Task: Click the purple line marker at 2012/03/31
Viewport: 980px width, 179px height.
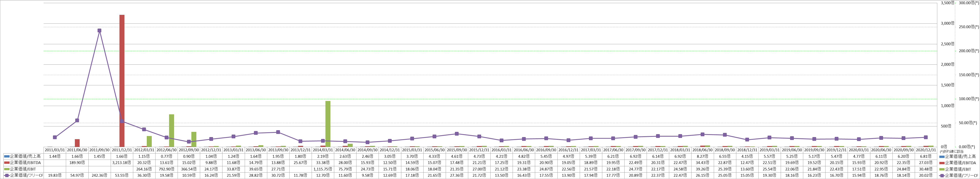Action: tap(144, 130)
